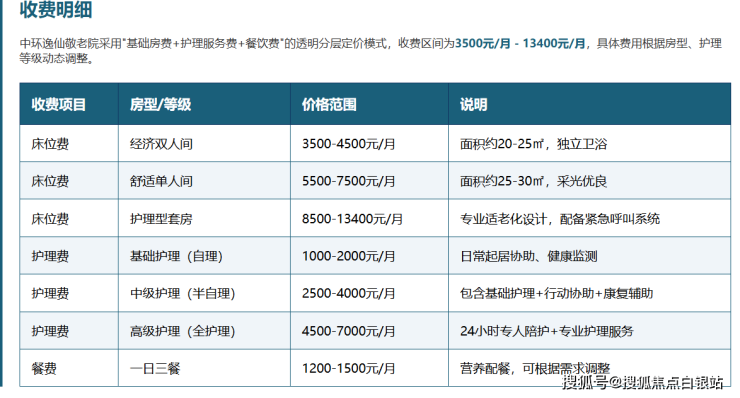The image size is (740, 398).
Task: Click the 一日三餐 cell
Action: click(x=204, y=368)
